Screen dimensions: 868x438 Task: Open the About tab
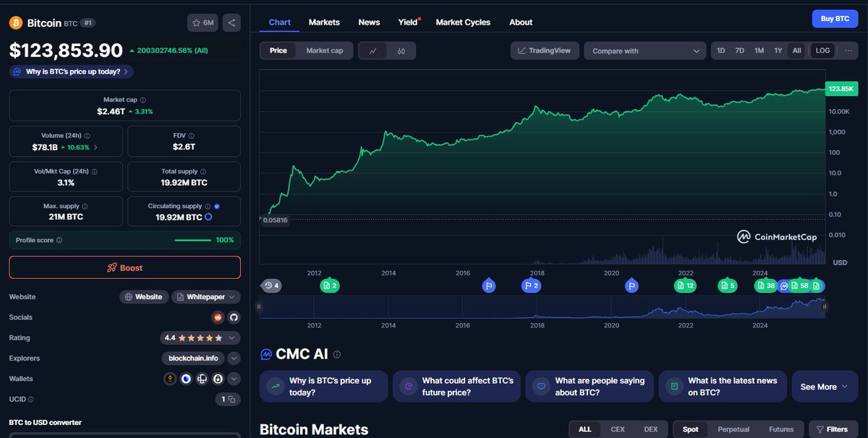pyautogui.click(x=521, y=22)
